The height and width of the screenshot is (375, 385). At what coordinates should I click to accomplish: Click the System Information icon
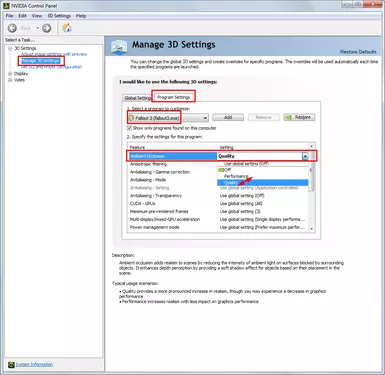(x=11, y=365)
